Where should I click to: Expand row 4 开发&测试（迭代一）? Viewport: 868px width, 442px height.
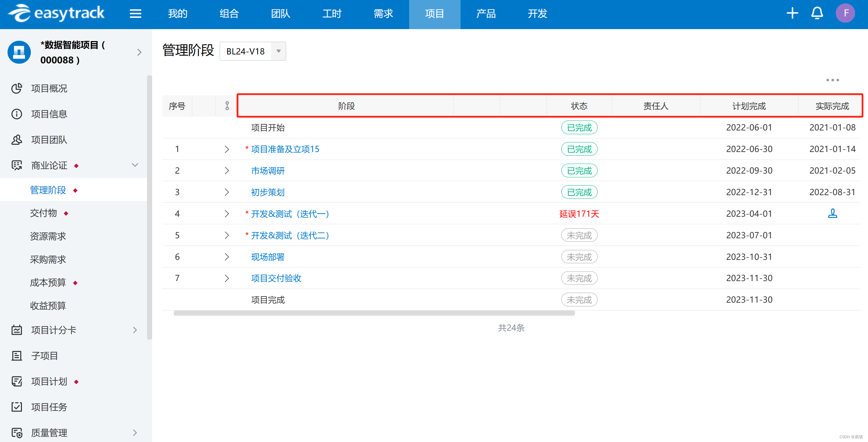227,214
